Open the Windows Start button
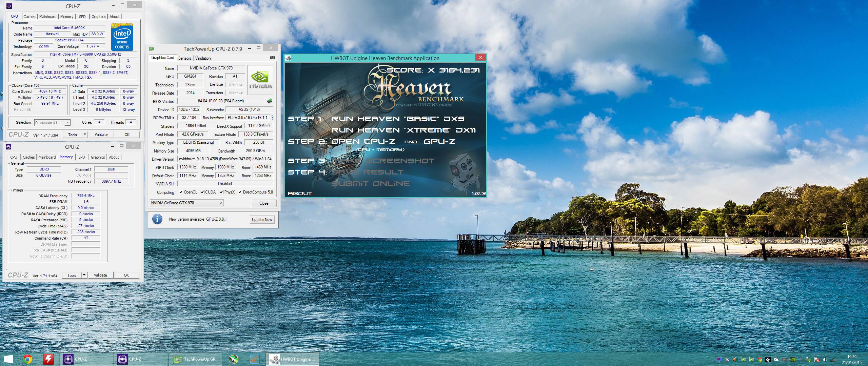This screenshot has width=868, height=366. pos(8,359)
